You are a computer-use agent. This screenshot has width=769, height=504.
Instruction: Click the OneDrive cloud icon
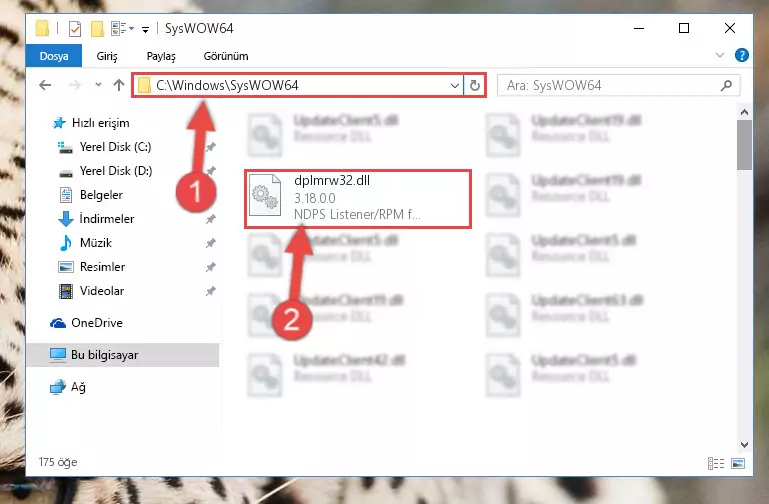pyautogui.click(x=58, y=323)
